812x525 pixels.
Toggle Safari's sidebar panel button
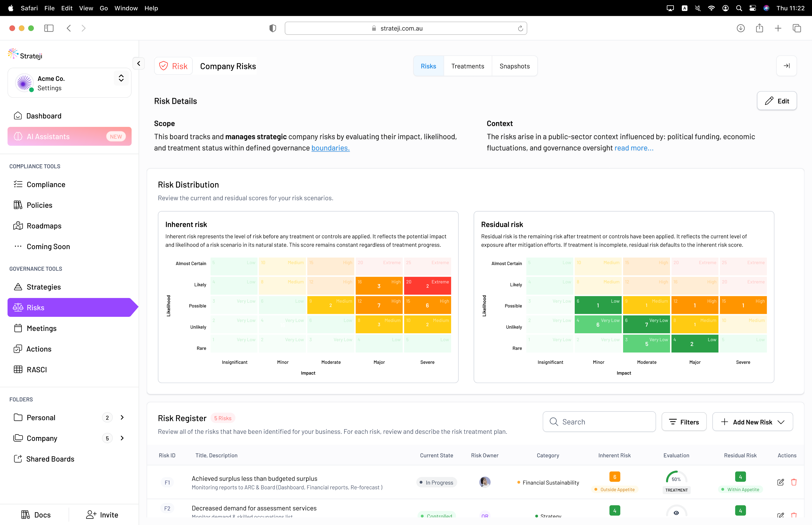point(49,28)
